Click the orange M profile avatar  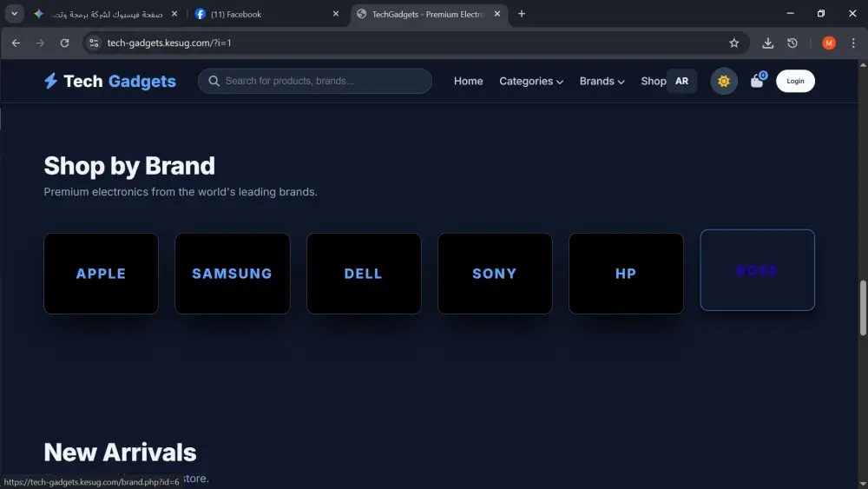(x=829, y=43)
